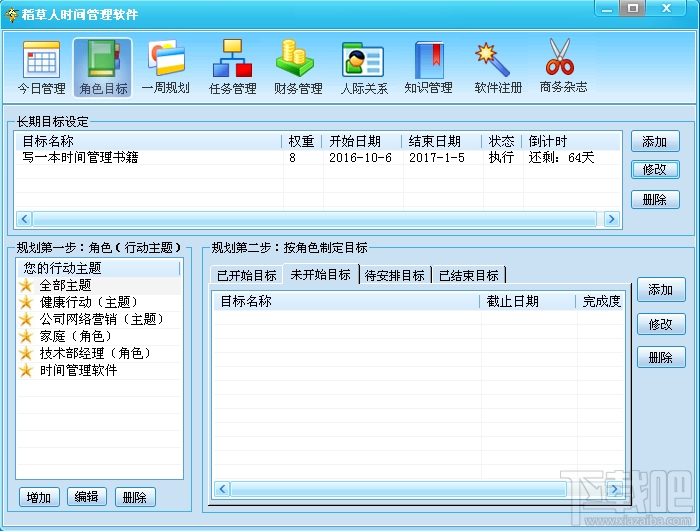Click star icon beside 家庭（角色）
This screenshot has height=531, width=700.
[x=26, y=336]
